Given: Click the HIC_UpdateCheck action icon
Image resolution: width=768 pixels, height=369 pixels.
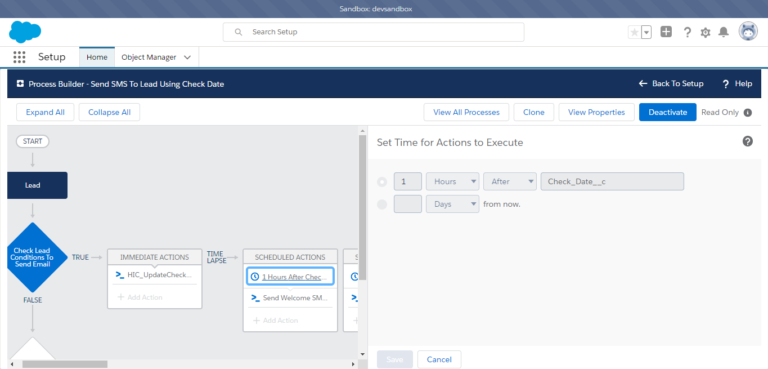Looking at the screenshot, I should click(x=120, y=275).
